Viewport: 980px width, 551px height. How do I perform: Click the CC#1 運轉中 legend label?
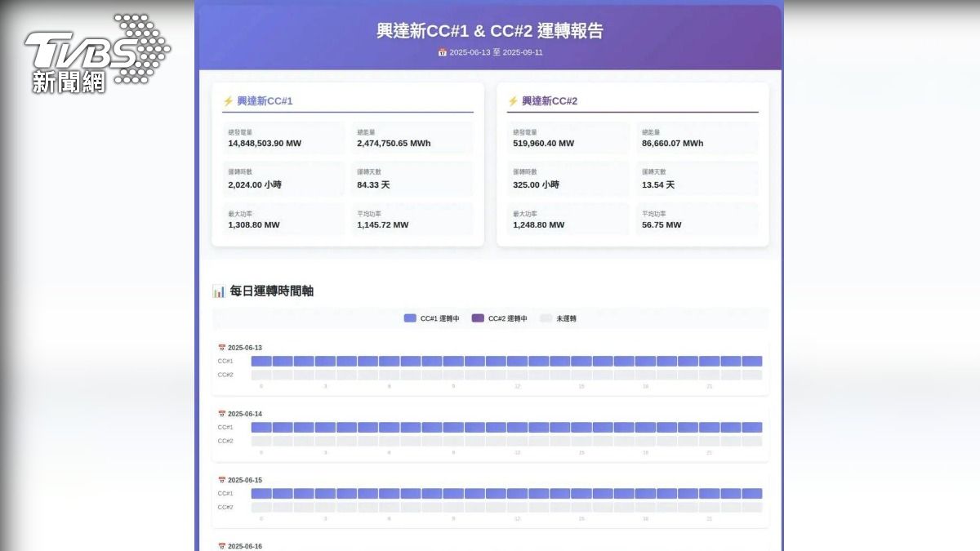pyautogui.click(x=441, y=318)
